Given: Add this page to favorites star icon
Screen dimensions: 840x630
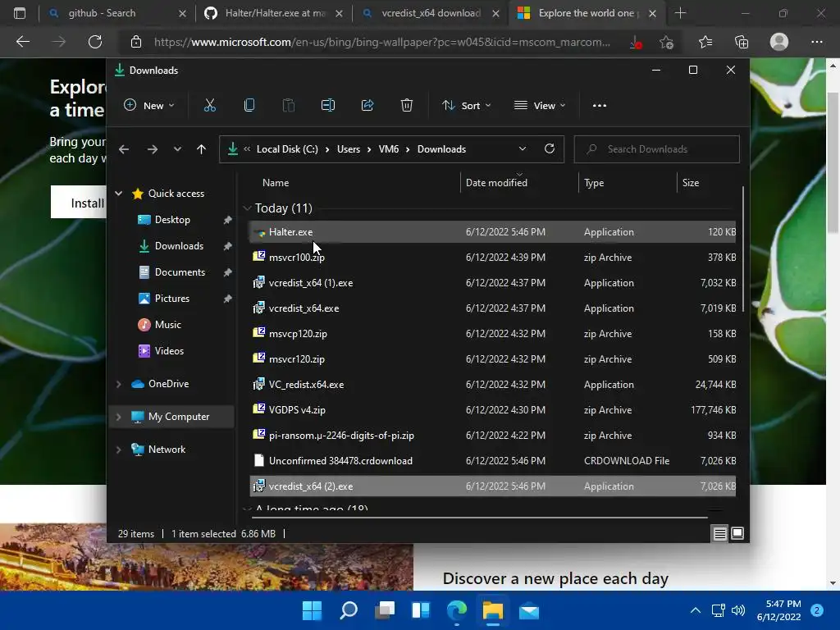Looking at the screenshot, I should 666,42.
